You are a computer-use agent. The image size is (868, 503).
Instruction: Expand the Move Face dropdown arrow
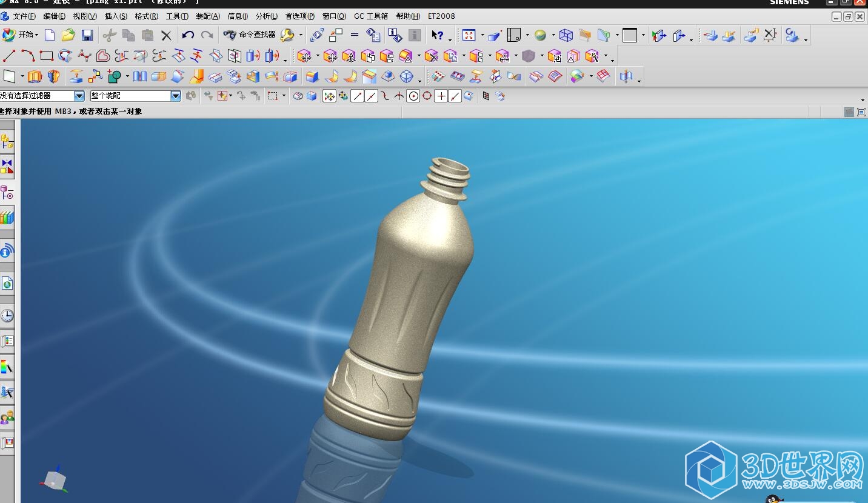coord(318,57)
